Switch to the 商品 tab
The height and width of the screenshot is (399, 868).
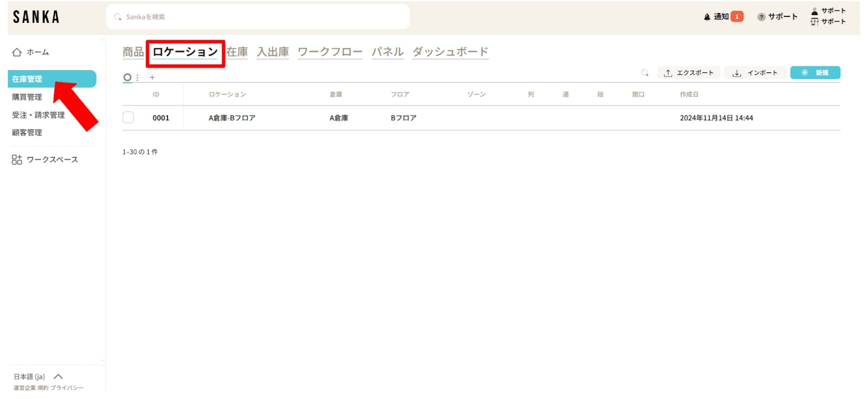point(133,52)
